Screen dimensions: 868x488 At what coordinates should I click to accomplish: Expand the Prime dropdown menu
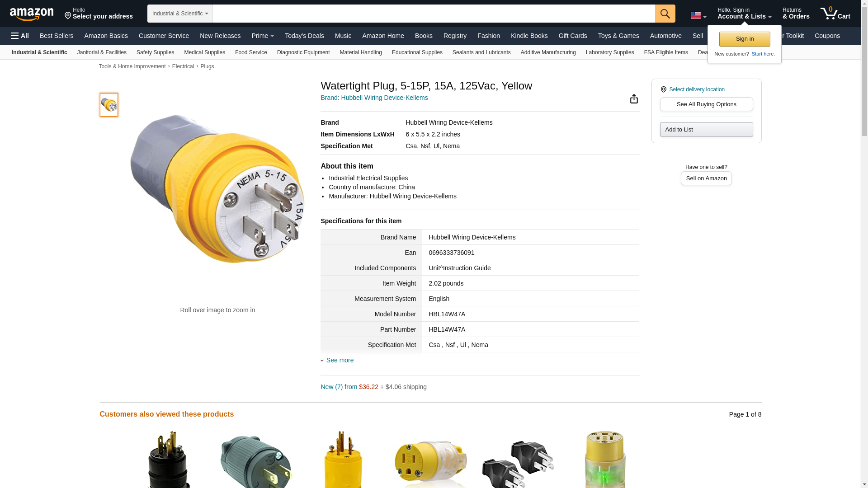263,36
